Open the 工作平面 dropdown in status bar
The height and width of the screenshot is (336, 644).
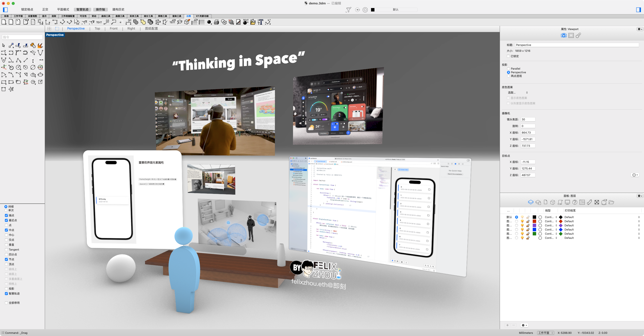point(545,333)
